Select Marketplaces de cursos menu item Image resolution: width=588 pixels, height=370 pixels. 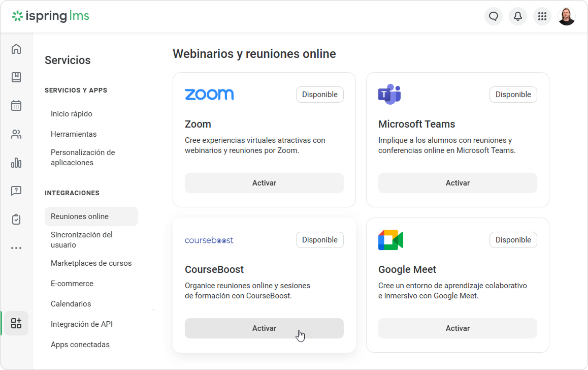click(91, 263)
